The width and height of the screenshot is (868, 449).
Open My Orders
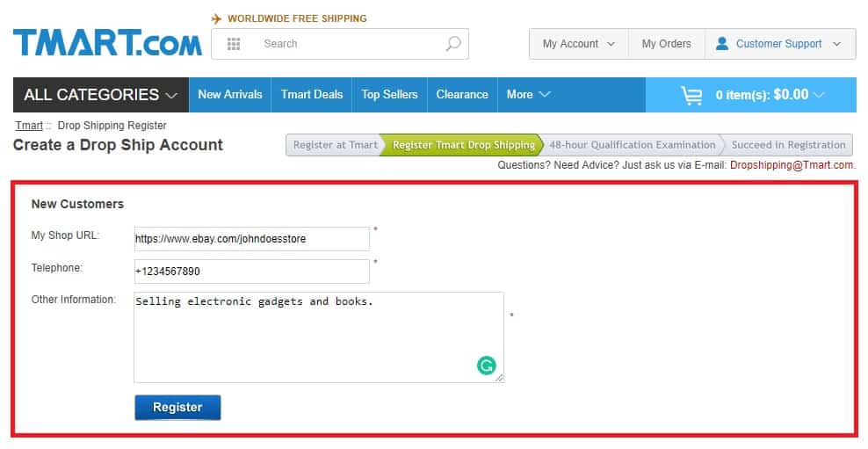click(667, 44)
